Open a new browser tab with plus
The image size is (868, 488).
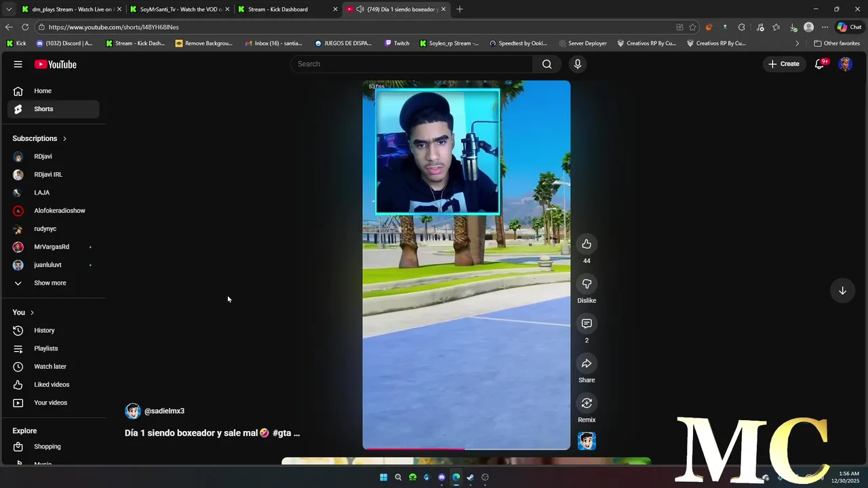460,9
